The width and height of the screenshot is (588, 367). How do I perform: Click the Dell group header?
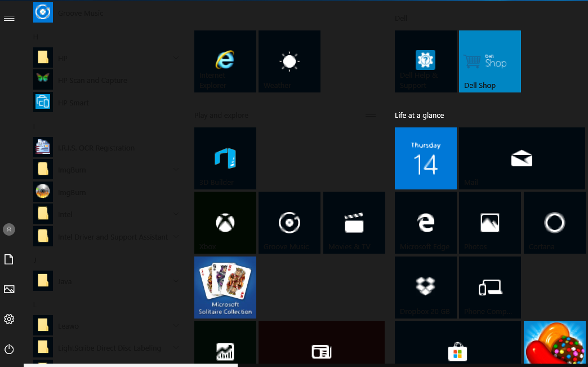click(x=401, y=19)
